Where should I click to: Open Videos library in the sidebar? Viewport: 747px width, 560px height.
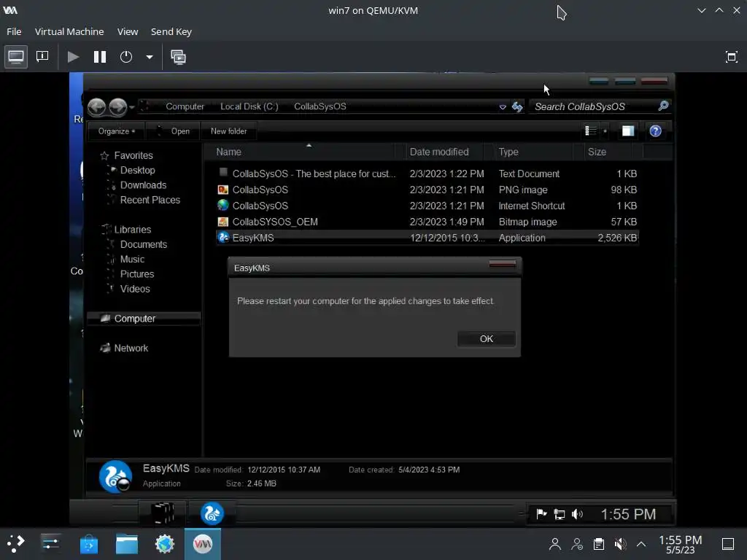[x=135, y=289]
